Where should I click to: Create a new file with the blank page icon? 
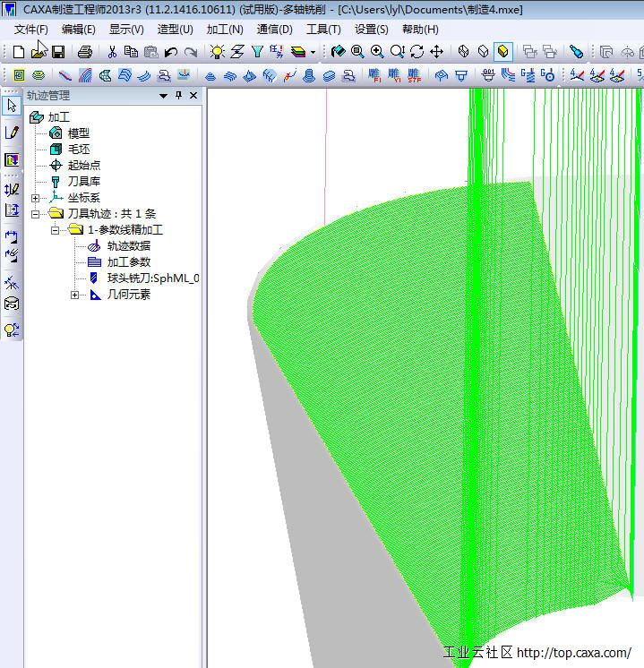(18, 52)
